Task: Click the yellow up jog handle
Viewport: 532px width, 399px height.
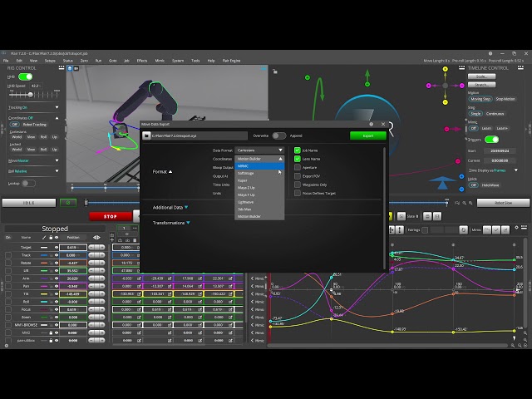Action: coord(446,69)
